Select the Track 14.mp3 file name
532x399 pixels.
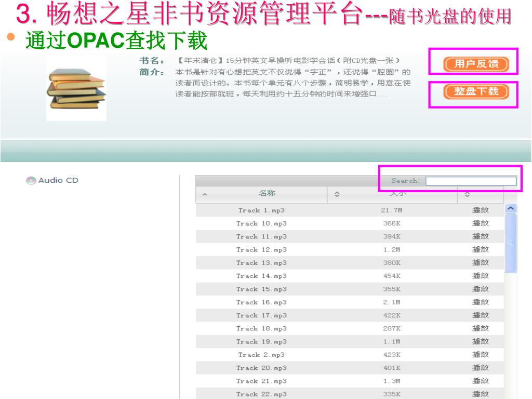click(261, 276)
